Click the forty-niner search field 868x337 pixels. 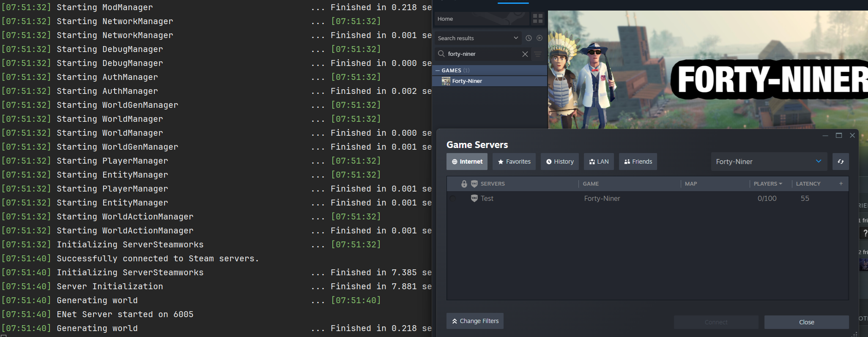pyautogui.click(x=483, y=54)
